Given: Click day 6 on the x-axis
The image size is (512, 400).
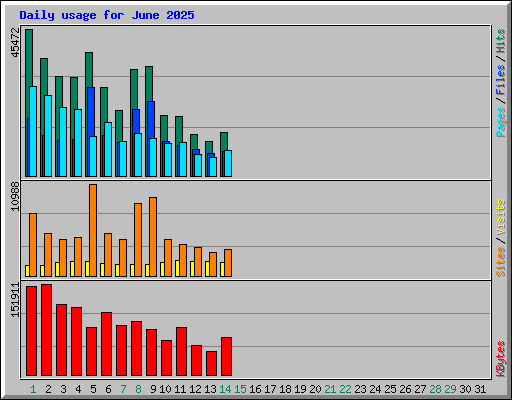Looking at the screenshot, I should 108,389.
